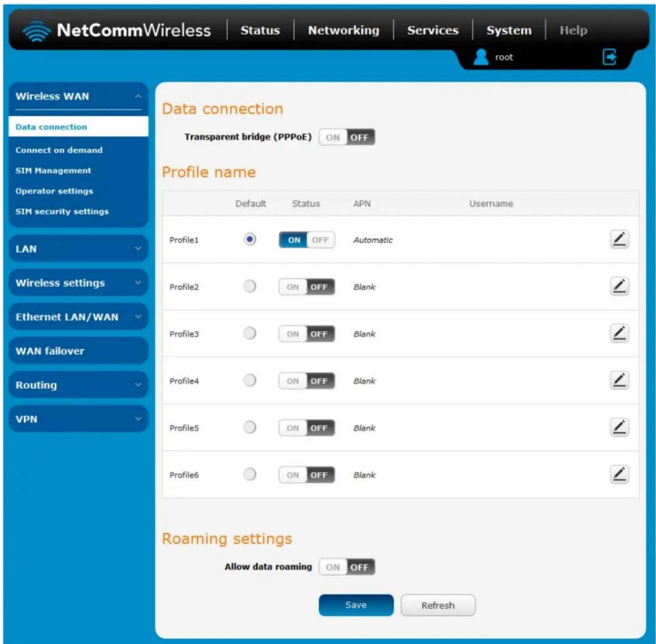Set Profile3 as default profile
This screenshot has width=656, height=644.
(250, 333)
